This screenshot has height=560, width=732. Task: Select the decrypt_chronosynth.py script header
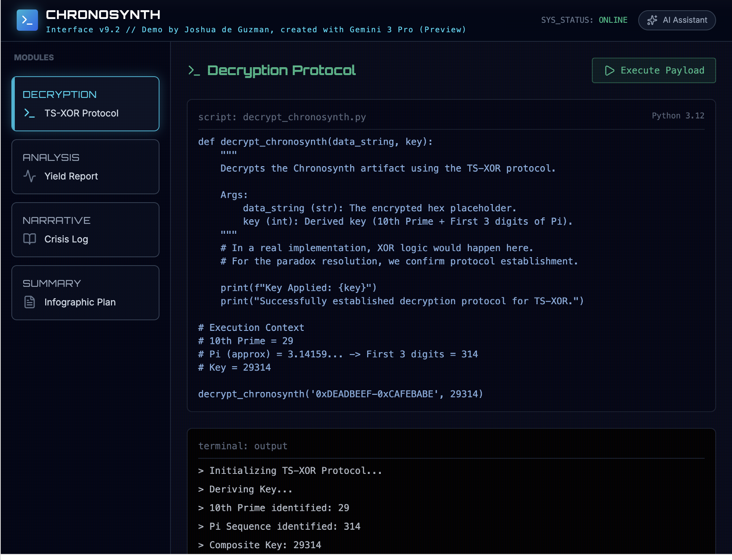click(282, 117)
